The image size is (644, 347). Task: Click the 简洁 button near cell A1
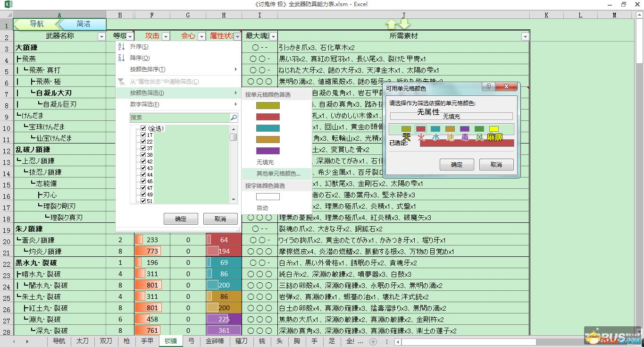tap(83, 24)
